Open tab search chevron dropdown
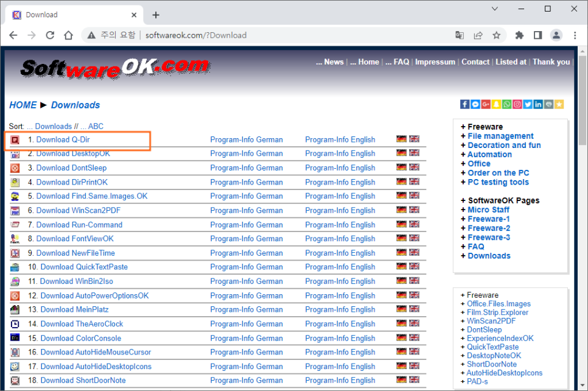Image resolution: width=588 pixels, height=391 pixels. (495, 9)
